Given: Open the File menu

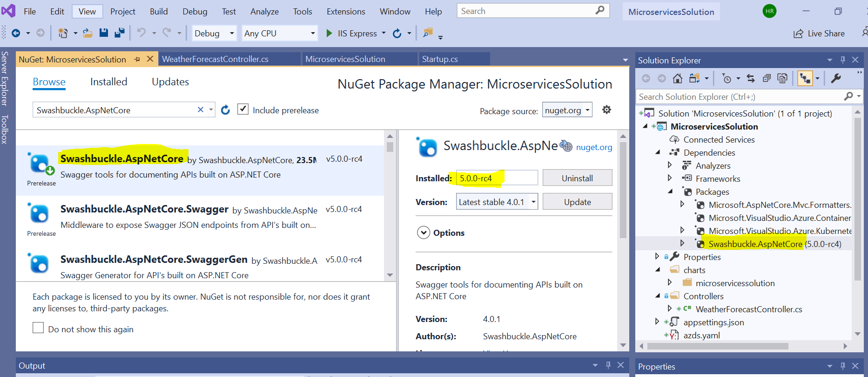Looking at the screenshot, I should point(30,11).
